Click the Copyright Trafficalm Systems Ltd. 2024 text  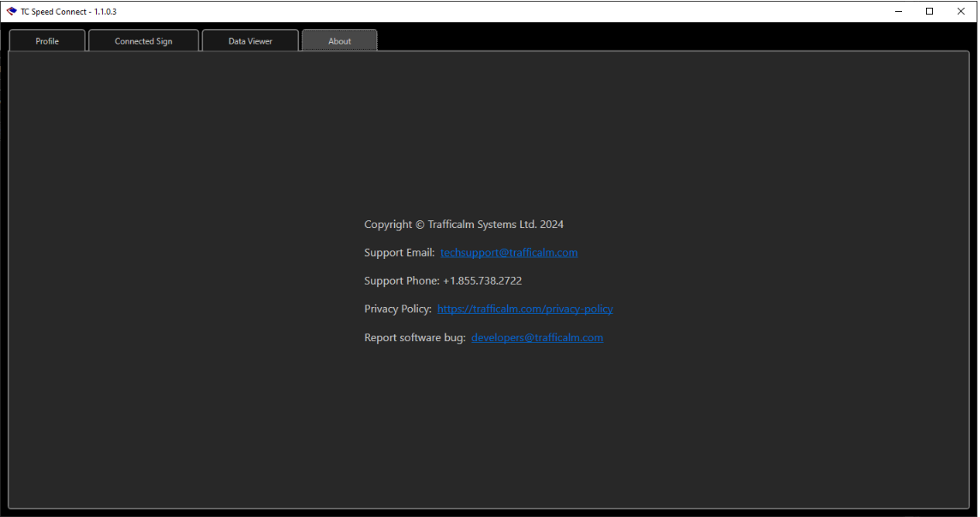[x=463, y=225]
